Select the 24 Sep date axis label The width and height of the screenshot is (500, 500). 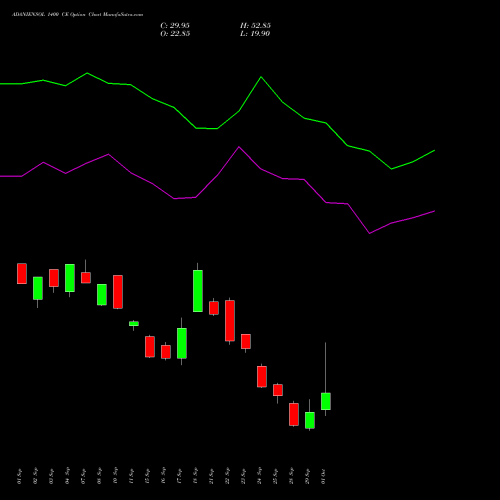click(260, 476)
